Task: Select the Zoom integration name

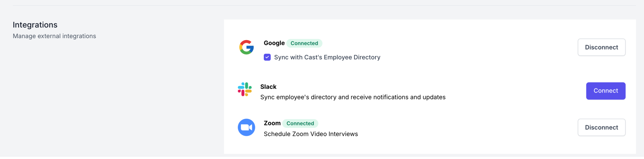Action: point(272,123)
